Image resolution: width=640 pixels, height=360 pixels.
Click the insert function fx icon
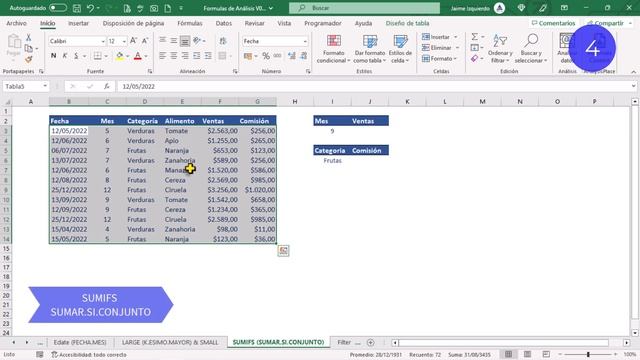pos(107,86)
